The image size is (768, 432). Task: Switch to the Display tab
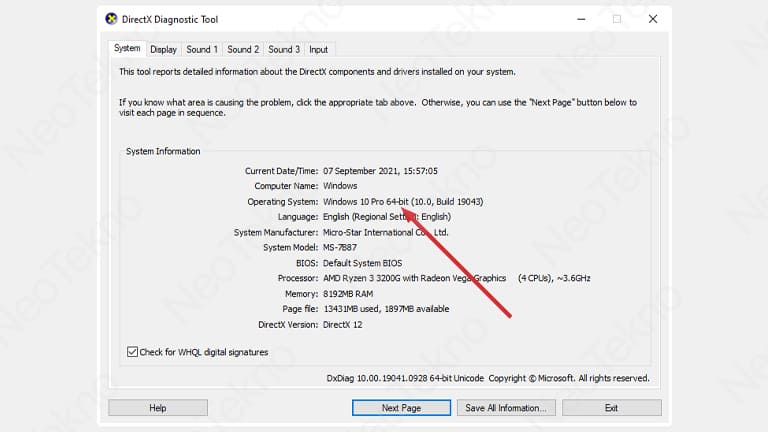click(163, 49)
